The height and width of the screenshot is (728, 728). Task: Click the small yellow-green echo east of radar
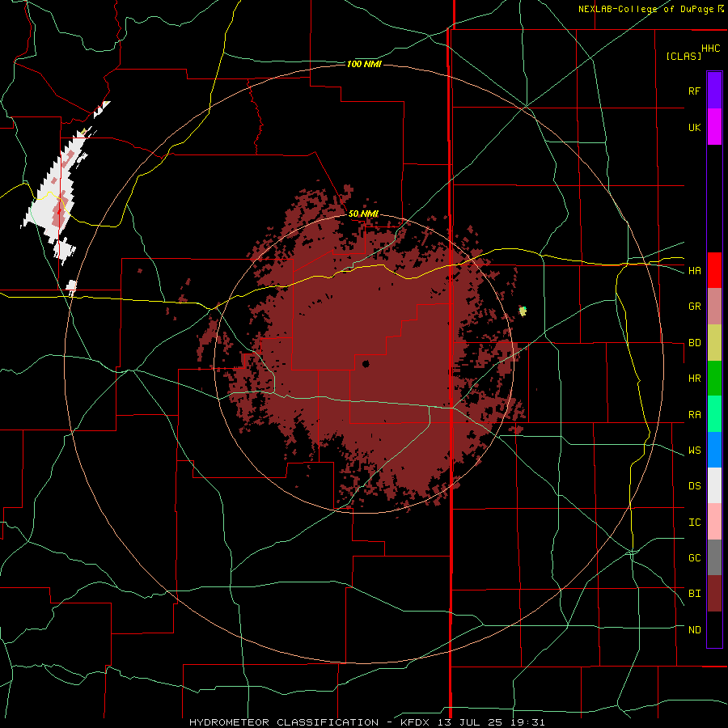(x=523, y=311)
